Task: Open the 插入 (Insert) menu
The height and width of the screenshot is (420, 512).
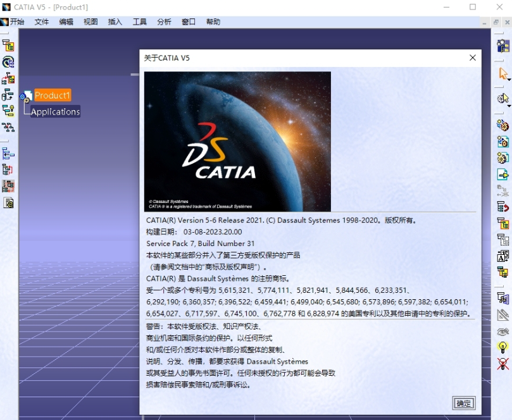Action: click(115, 22)
